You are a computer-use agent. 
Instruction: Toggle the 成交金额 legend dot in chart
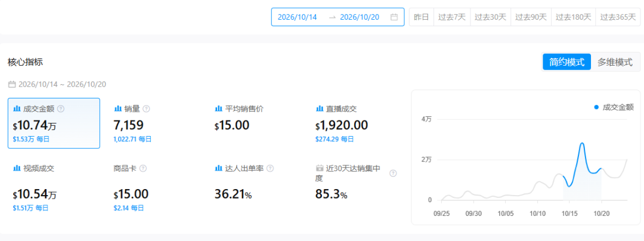click(596, 107)
